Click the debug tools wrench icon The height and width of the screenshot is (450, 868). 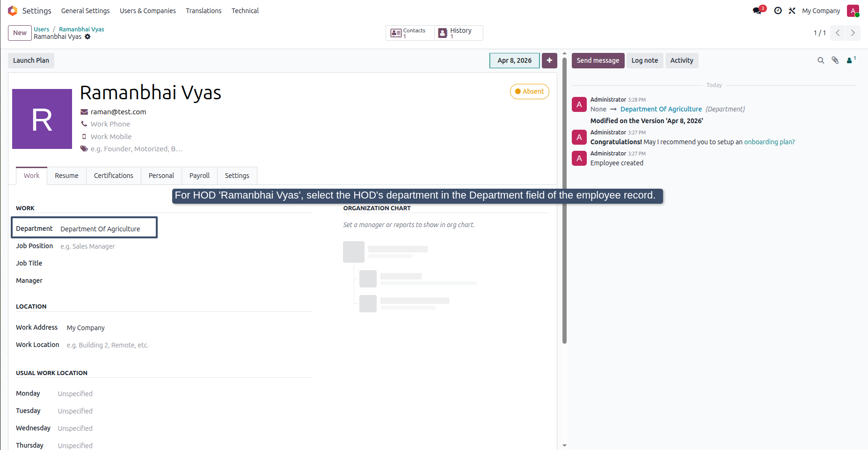click(x=792, y=10)
